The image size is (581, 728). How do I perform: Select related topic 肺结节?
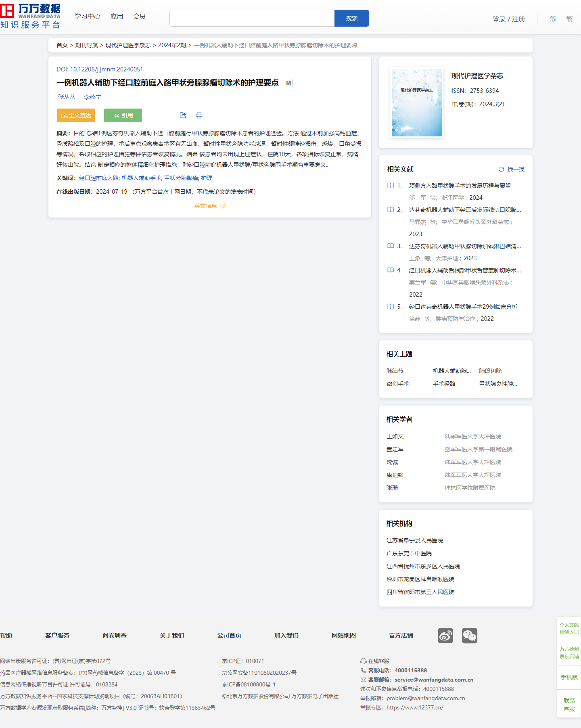click(395, 371)
